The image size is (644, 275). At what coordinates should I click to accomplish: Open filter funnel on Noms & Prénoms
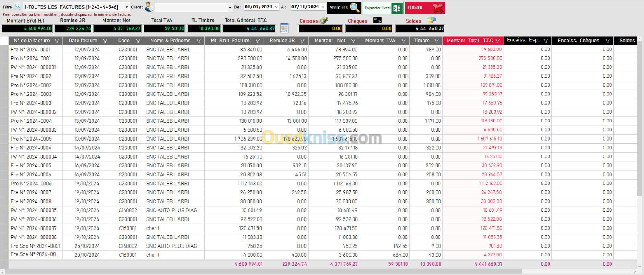pyautogui.click(x=198, y=41)
